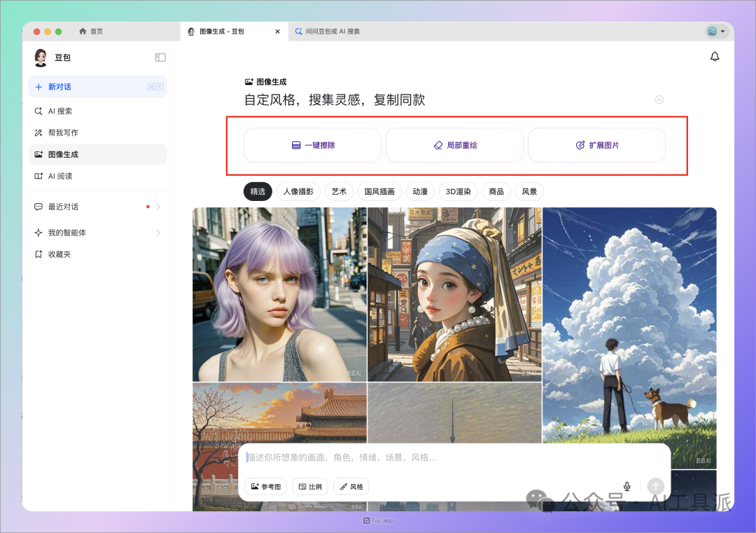Click the AI 搜索 magnifier icon in sidebar
This screenshot has height=533, width=756.
click(38, 111)
